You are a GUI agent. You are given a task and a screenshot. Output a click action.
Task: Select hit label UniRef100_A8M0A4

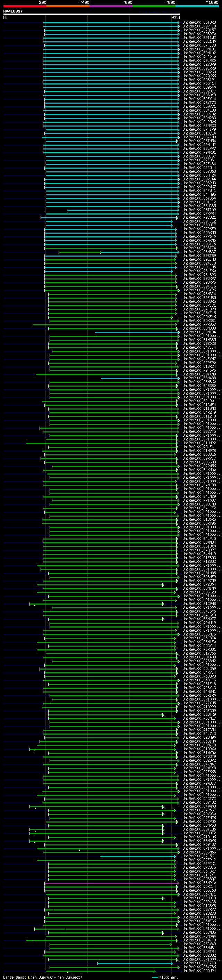pos(199,937)
